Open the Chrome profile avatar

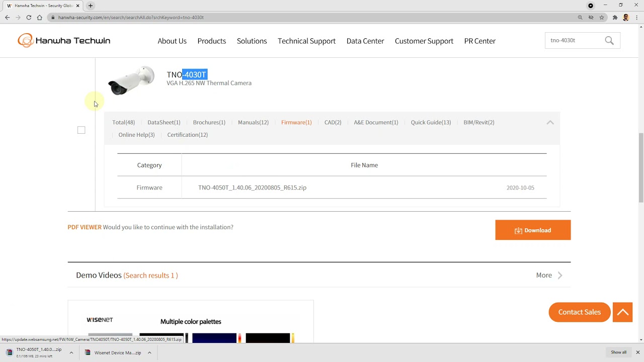coord(626,17)
